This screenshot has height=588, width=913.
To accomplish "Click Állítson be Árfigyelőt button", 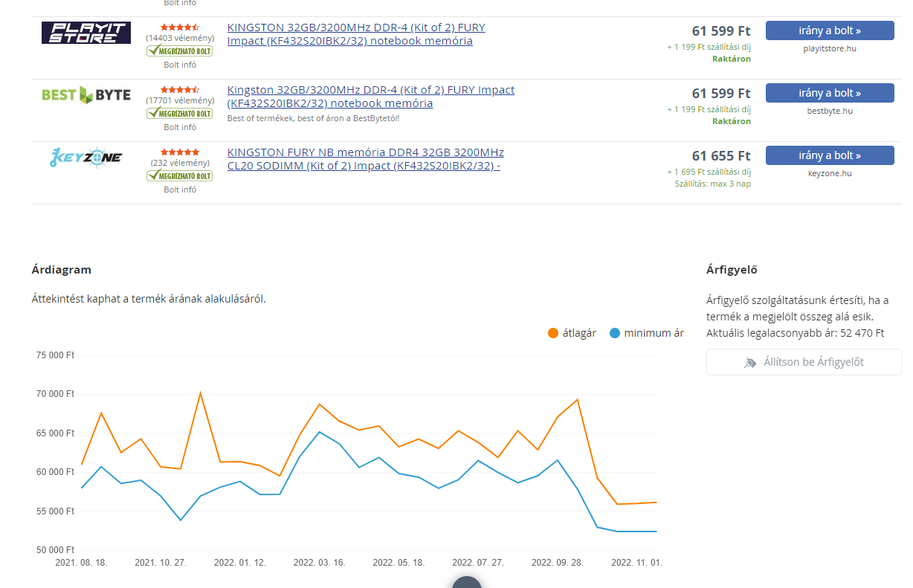I will (x=804, y=362).
